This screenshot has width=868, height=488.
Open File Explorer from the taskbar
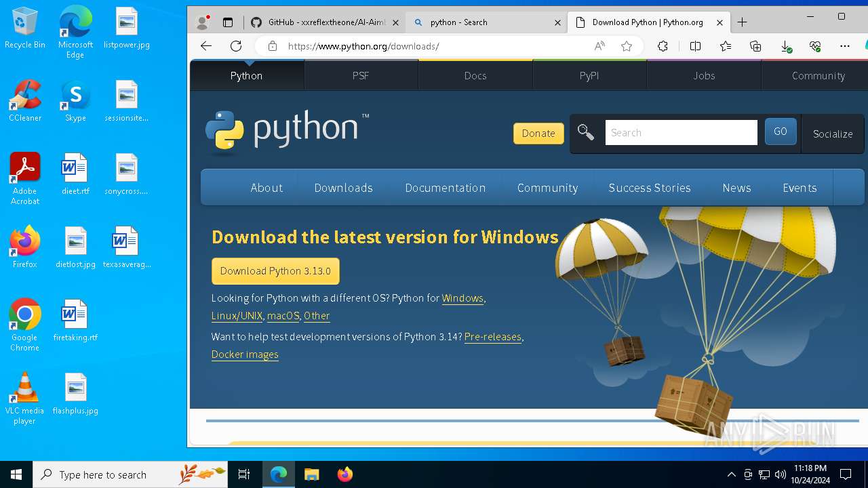[311, 474]
